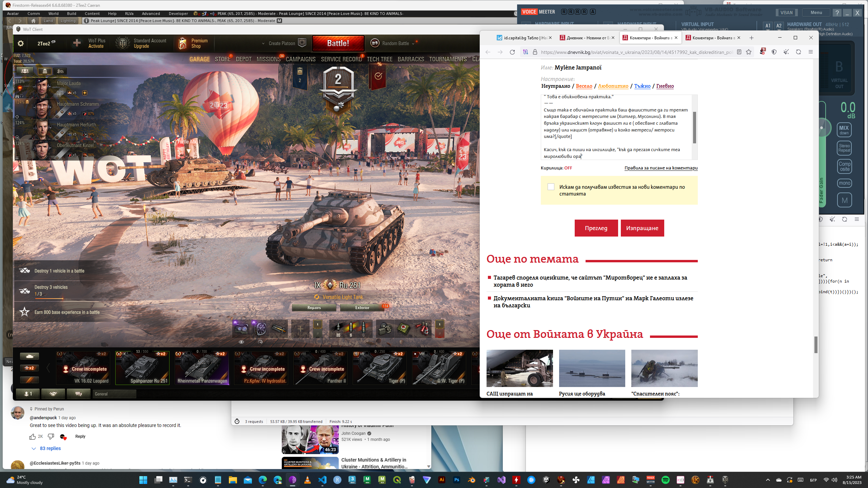Click the comment textarea scrollbar
Image resolution: width=868 pixels, height=488 pixels.
pos(694,127)
